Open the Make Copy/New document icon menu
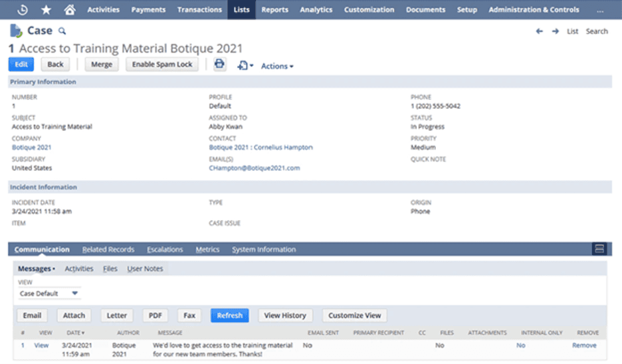This screenshot has width=622, height=364. point(244,66)
